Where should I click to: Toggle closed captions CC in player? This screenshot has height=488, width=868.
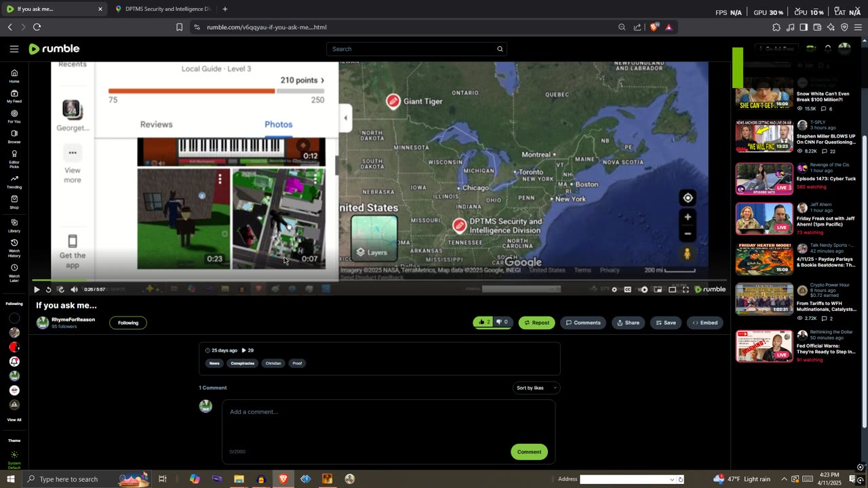point(628,289)
